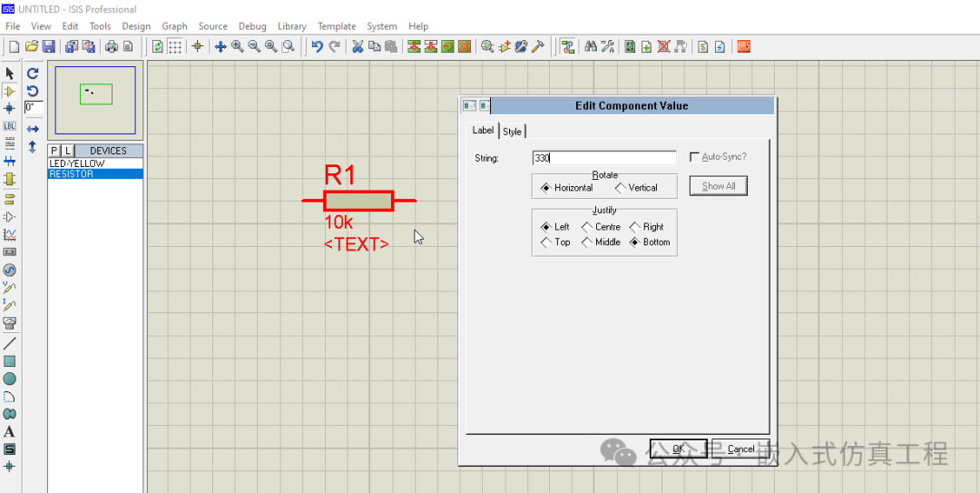The width and height of the screenshot is (980, 493).
Task: Mirror horizontally with X-flip icon
Action: pyautogui.click(x=34, y=129)
